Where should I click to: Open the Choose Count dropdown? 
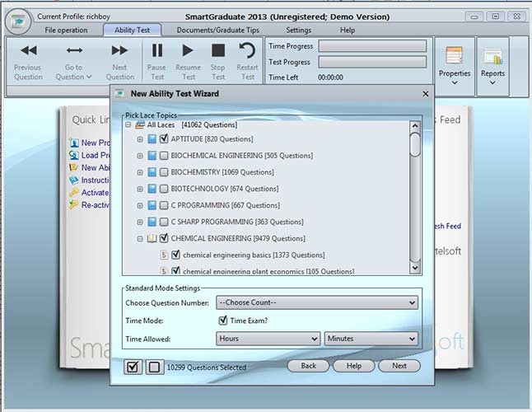pos(317,302)
